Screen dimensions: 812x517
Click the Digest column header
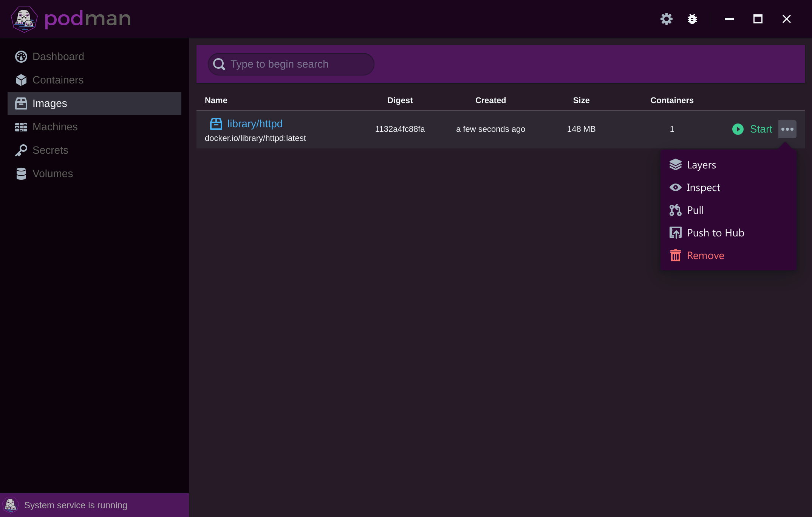400,100
